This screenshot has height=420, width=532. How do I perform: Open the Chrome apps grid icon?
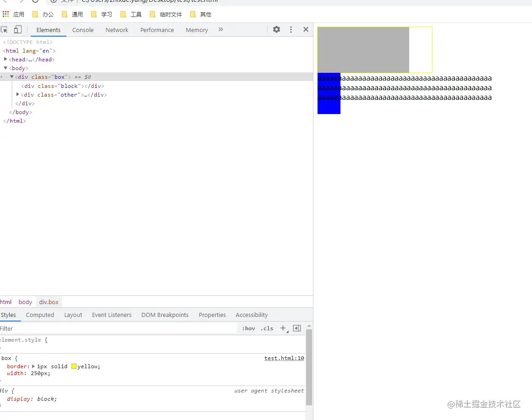[6, 14]
